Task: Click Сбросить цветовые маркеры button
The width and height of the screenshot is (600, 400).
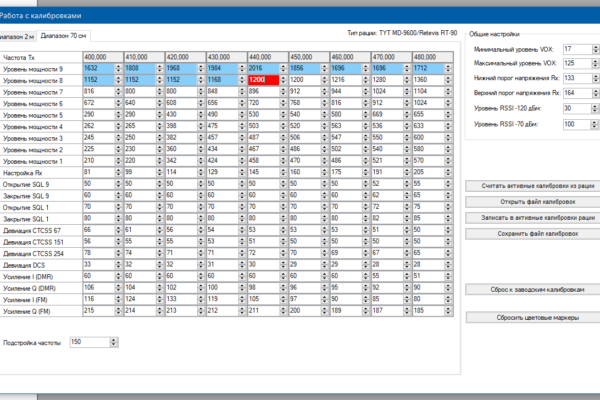Action: coord(535,316)
